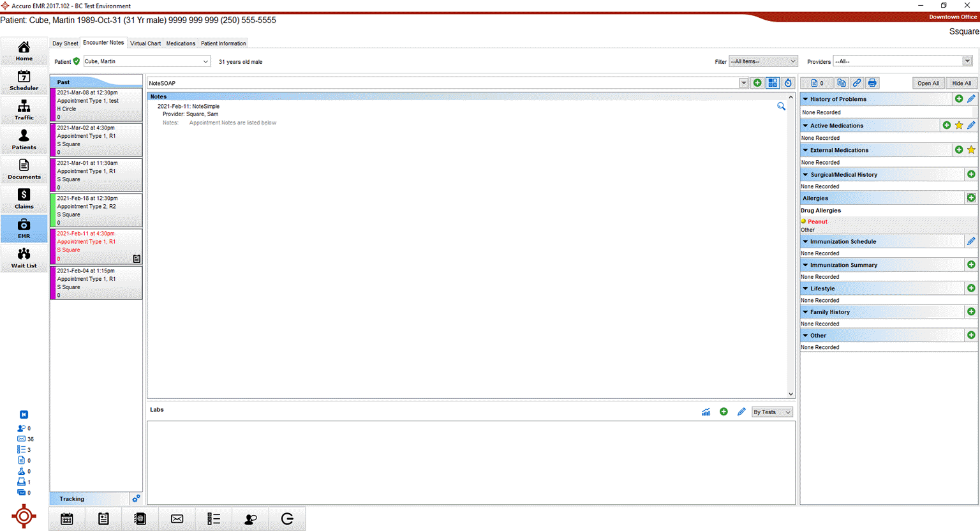The height and width of the screenshot is (531, 980).
Task: Edit the History of Problems section
Action: pos(971,99)
